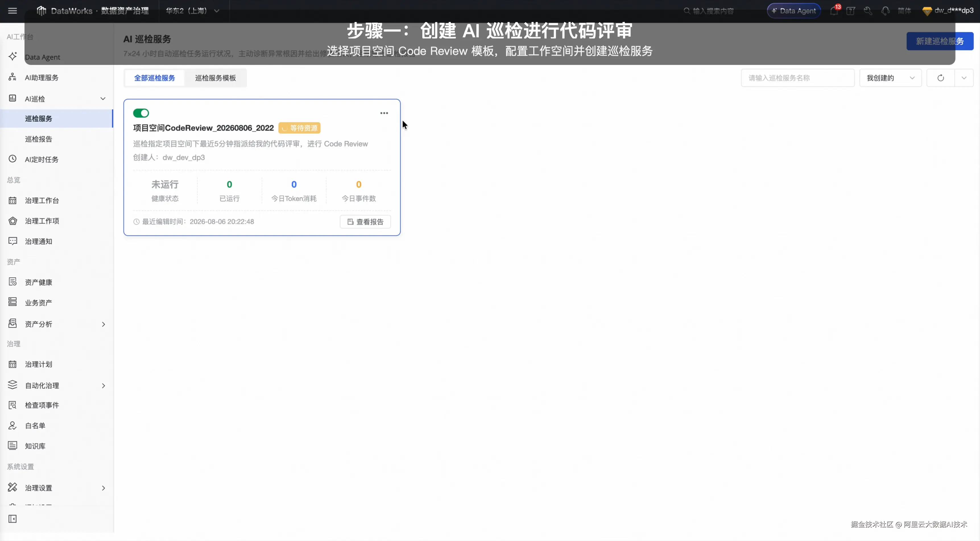980x541 pixels.
Task: Click the 今日事件数 label
Action: [359, 199]
